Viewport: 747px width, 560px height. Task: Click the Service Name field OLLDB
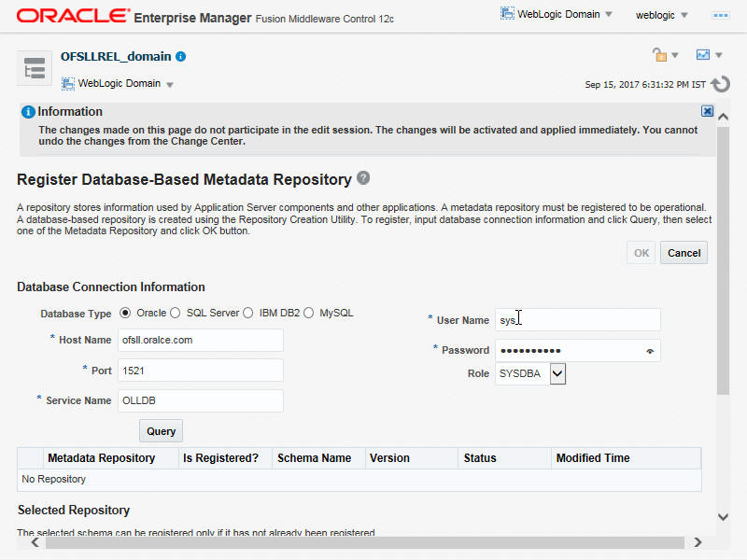coord(201,400)
